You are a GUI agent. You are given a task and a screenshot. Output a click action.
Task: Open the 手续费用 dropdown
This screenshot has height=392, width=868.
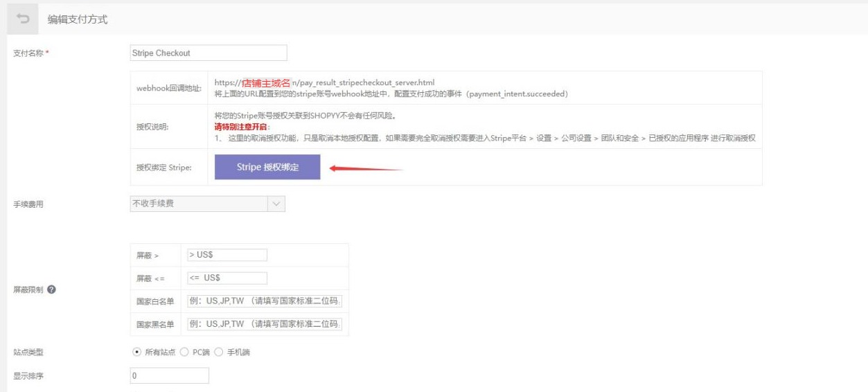click(x=208, y=204)
